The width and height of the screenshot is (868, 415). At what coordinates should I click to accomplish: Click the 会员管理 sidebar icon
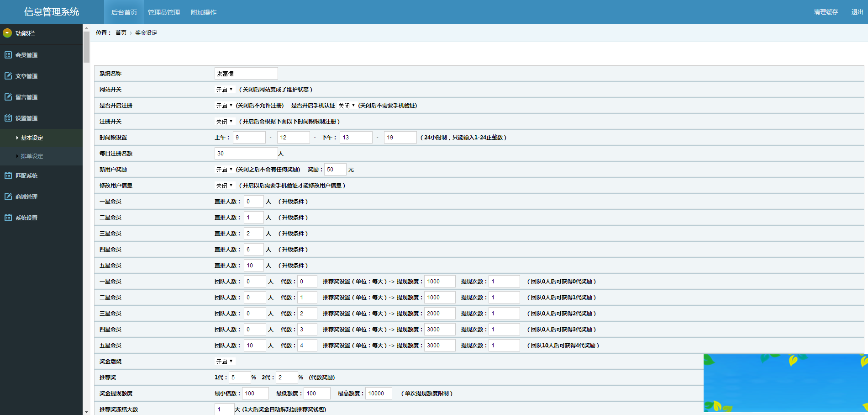point(8,55)
